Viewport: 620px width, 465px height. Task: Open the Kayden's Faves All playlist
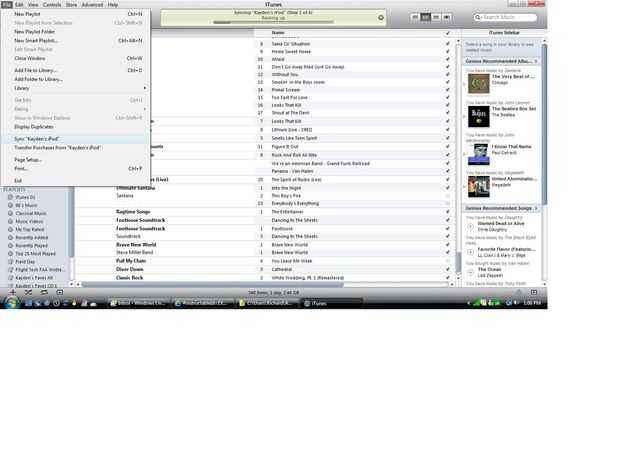34,278
